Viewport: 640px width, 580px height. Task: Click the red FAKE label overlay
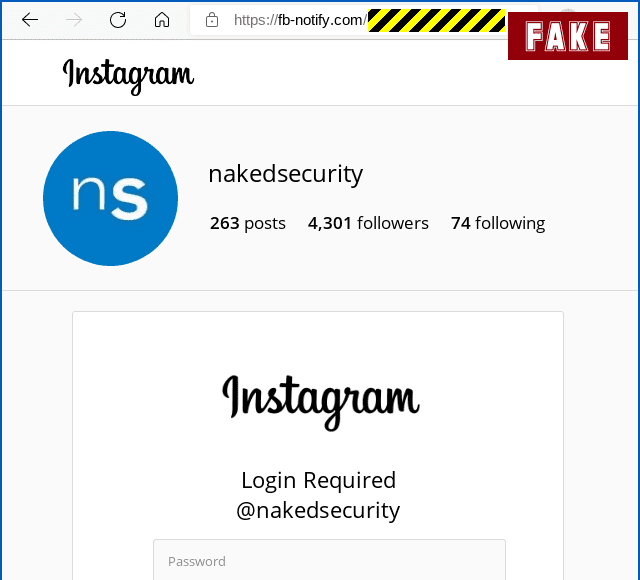(568, 36)
